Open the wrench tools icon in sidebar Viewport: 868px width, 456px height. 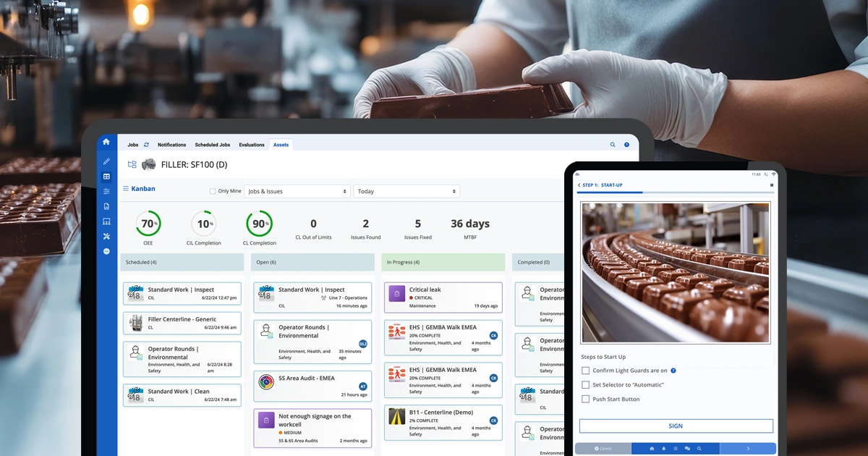pyautogui.click(x=106, y=236)
